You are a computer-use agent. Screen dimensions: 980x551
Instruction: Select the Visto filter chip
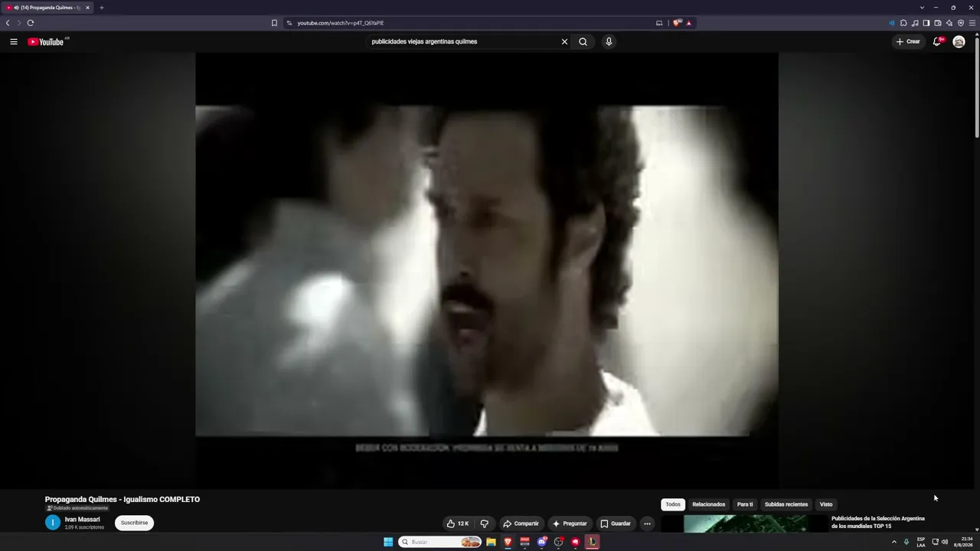pos(826,504)
